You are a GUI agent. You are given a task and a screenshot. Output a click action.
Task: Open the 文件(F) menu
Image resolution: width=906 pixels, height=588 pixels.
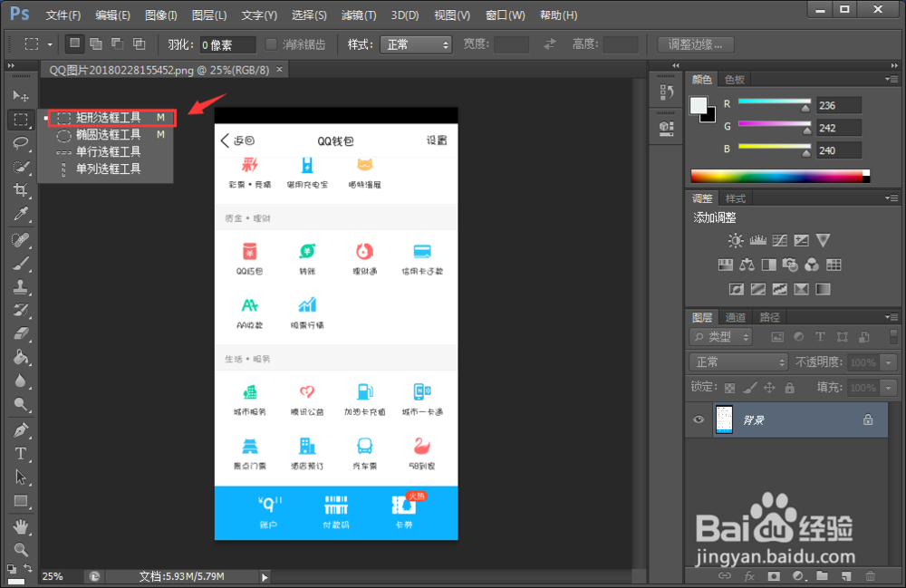(x=63, y=15)
